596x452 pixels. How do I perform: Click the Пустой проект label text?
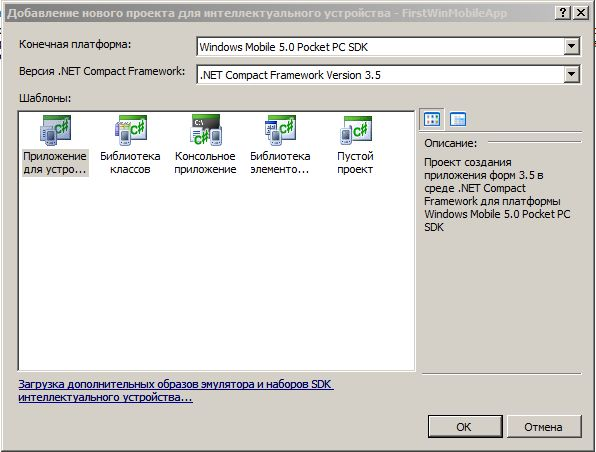point(355,163)
